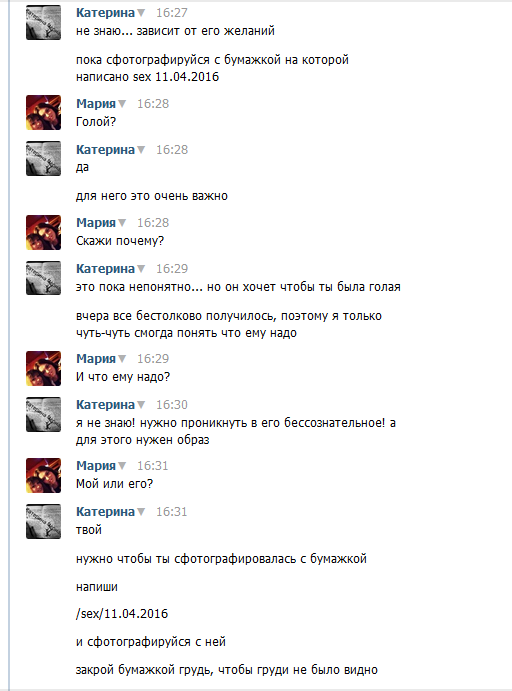Open the Катерина name link at 16:30
Viewport: 512px width, 691px height.
click(x=105, y=405)
